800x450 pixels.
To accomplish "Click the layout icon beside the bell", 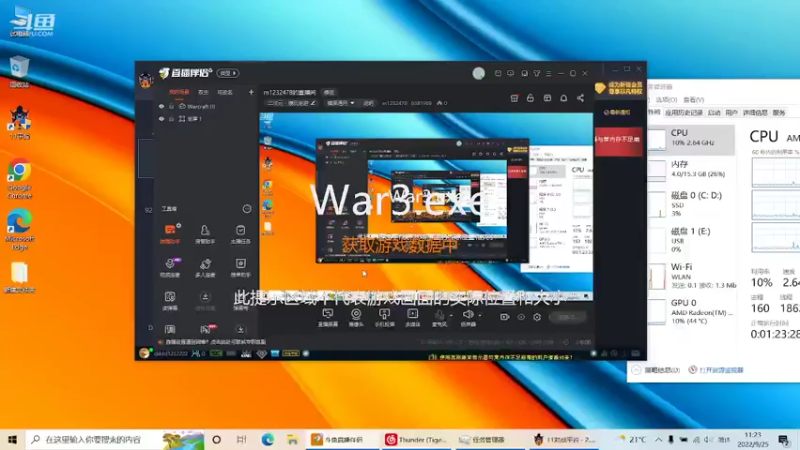I will pos(547,98).
